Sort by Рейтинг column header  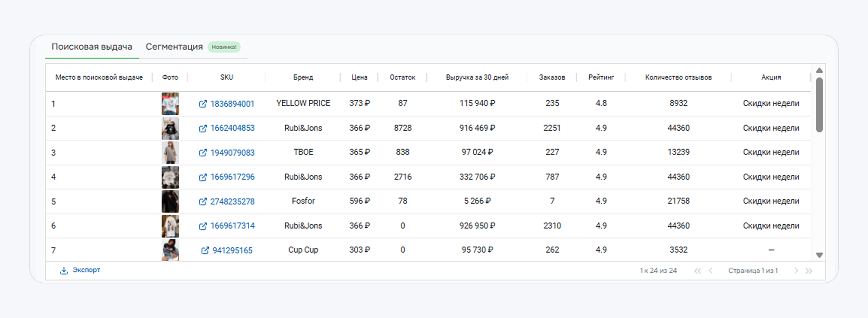[x=601, y=77]
